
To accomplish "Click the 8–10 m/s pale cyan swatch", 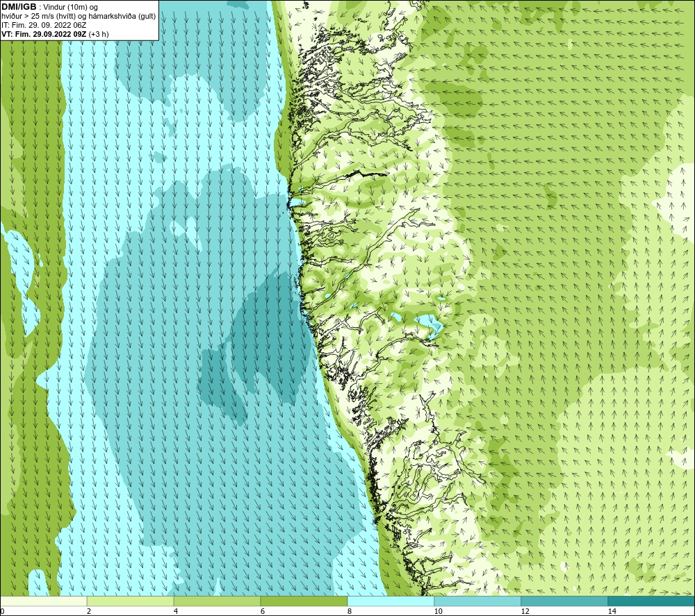I will [x=391, y=601].
